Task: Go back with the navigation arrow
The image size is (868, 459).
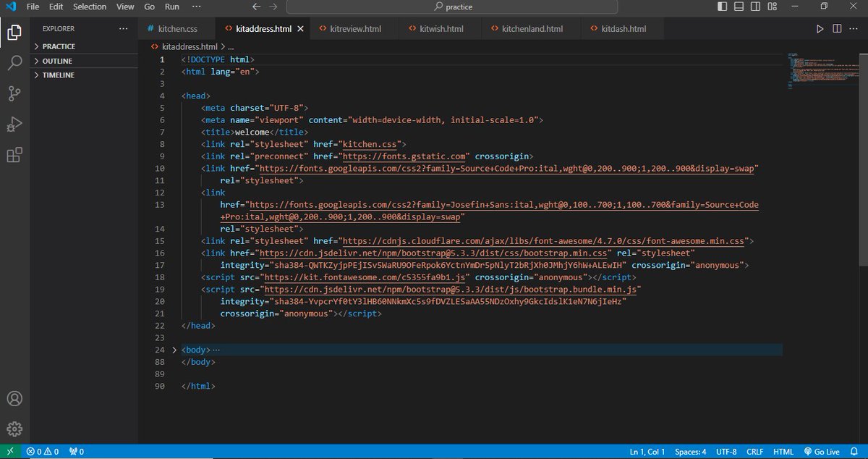Action: [x=256, y=7]
